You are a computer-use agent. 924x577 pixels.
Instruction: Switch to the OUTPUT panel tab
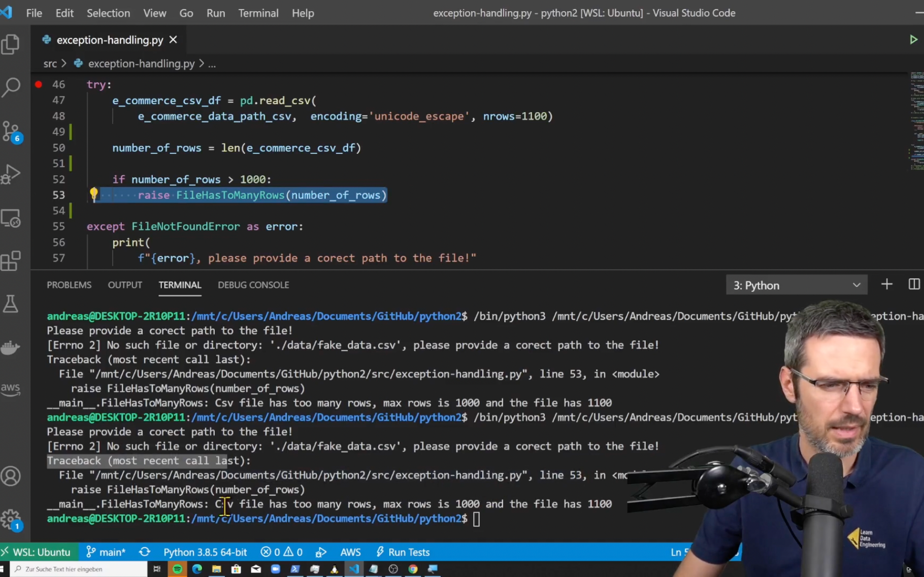(125, 285)
